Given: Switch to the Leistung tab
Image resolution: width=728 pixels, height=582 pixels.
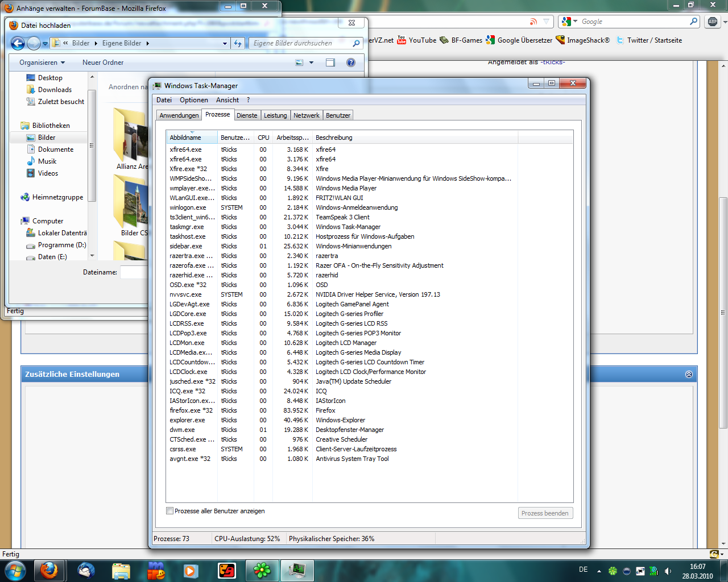Looking at the screenshot, I should (x=275, y=115).
